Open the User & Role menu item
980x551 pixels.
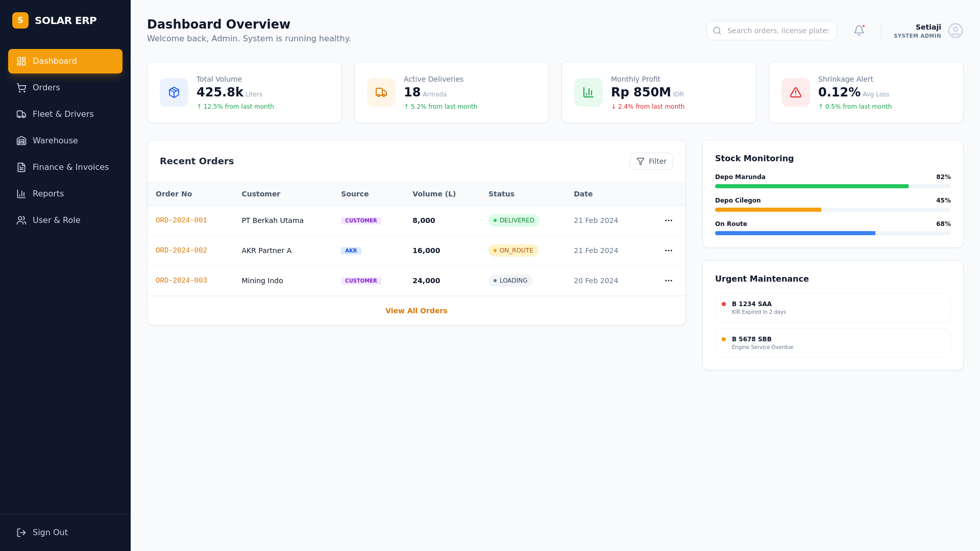click(x=65, y=220)
